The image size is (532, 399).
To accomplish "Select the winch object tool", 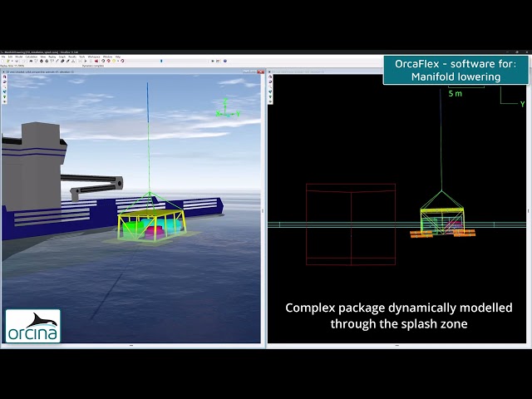I will coord(52,61).
